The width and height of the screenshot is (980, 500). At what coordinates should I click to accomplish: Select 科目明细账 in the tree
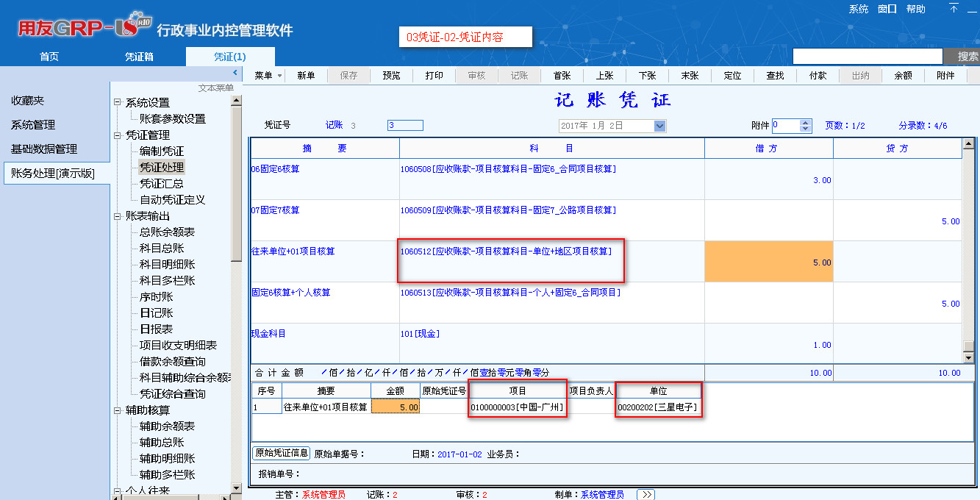click(x=167, y=265)
